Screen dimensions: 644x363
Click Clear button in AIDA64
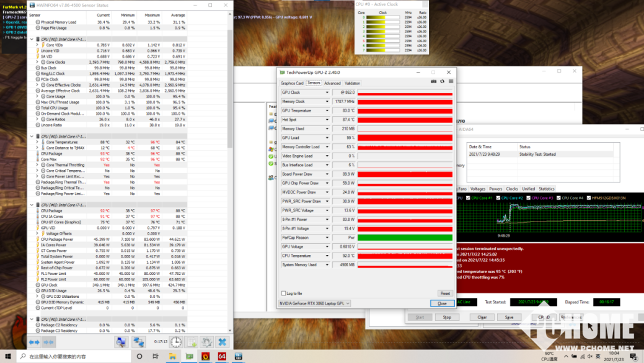coord(482,317)
